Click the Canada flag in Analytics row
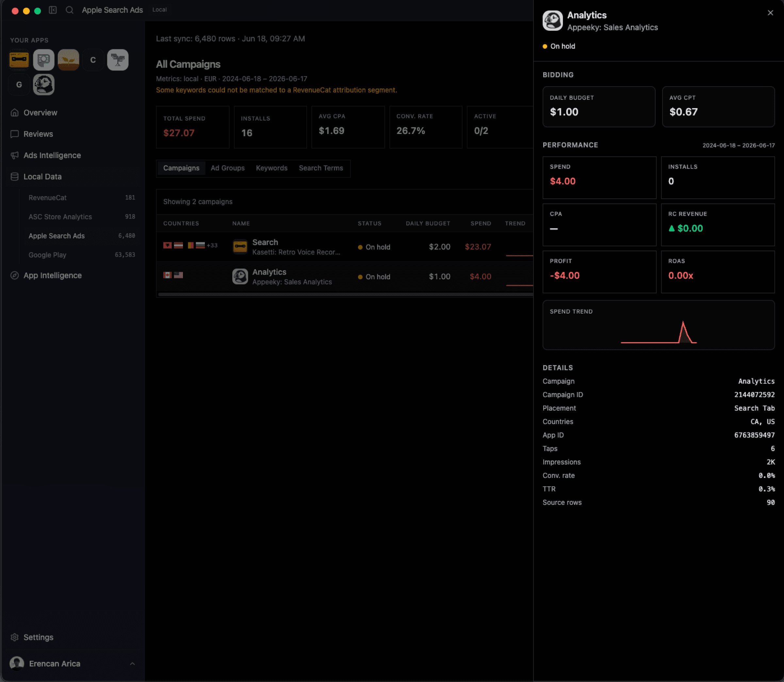 [168, 275]
